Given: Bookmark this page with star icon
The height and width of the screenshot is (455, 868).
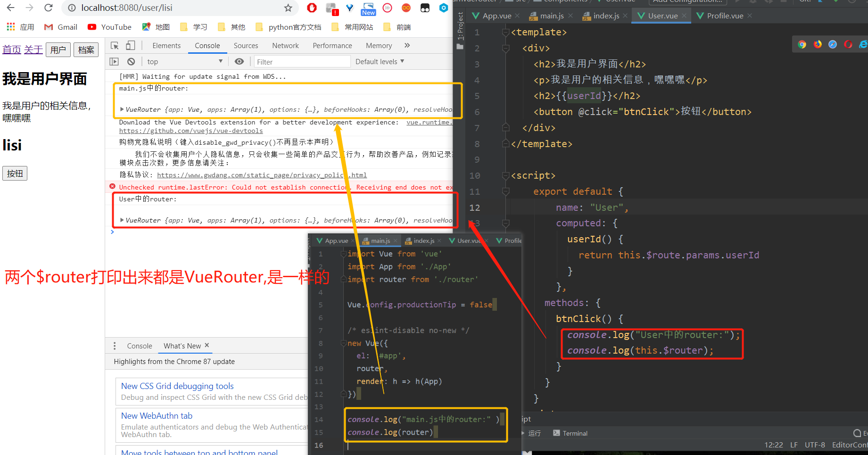Looking at the screenshot, I should (x=288, y=8).
